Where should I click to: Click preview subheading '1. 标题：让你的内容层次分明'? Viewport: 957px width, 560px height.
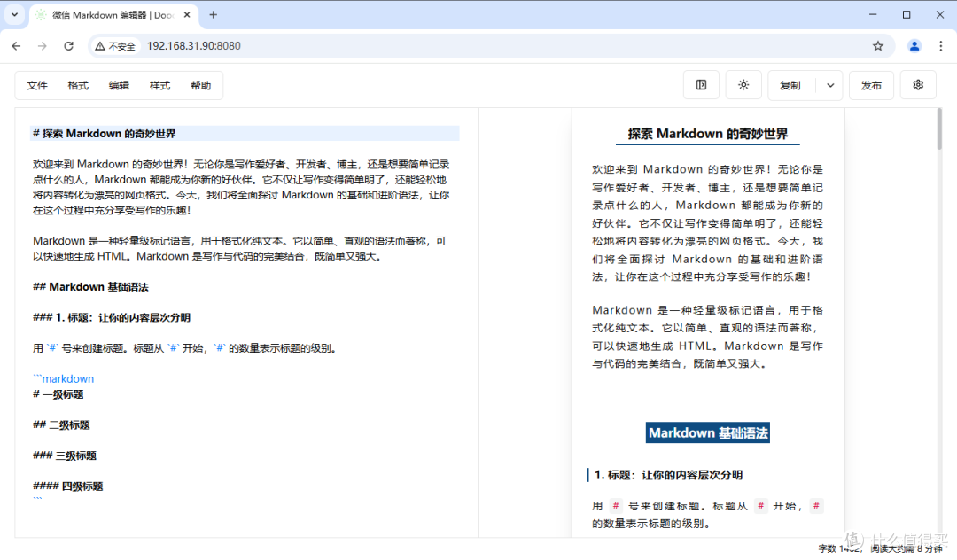point(668,475)
